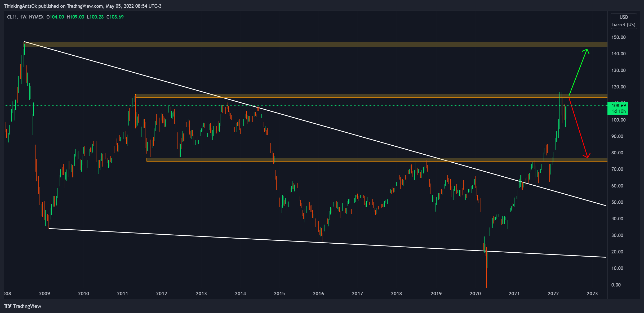Click the open value O104.00
This screenshot has height=313, width=644.
[x=55, y=17]
